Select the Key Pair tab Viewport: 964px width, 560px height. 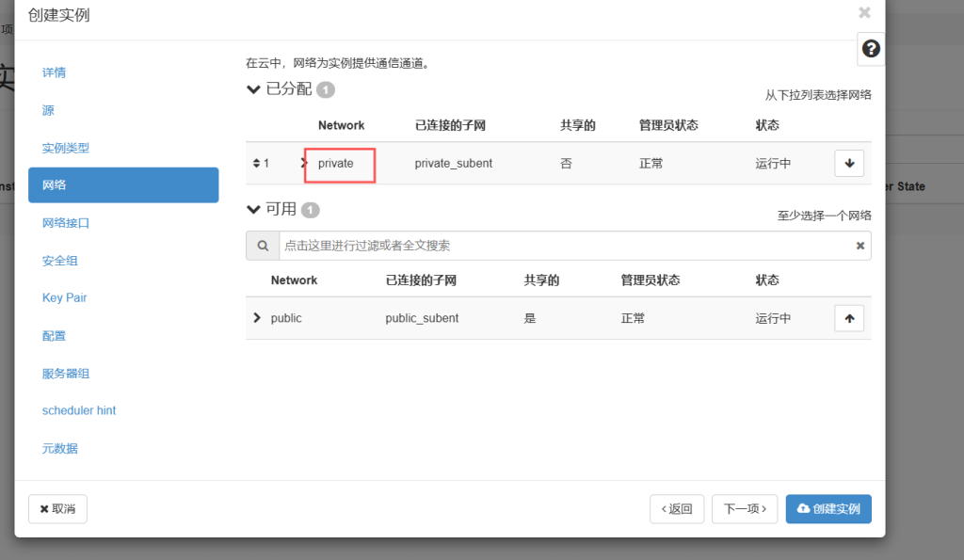[65, 297]
